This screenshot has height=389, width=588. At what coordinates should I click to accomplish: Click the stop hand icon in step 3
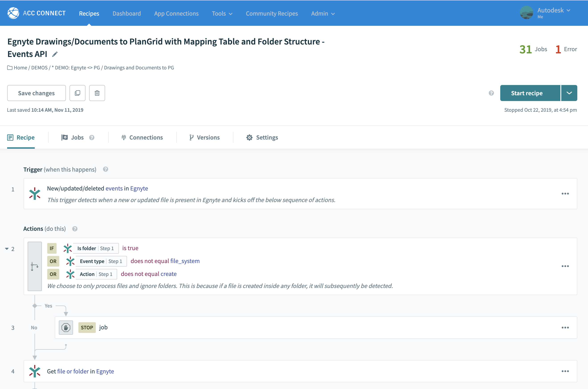66,328
